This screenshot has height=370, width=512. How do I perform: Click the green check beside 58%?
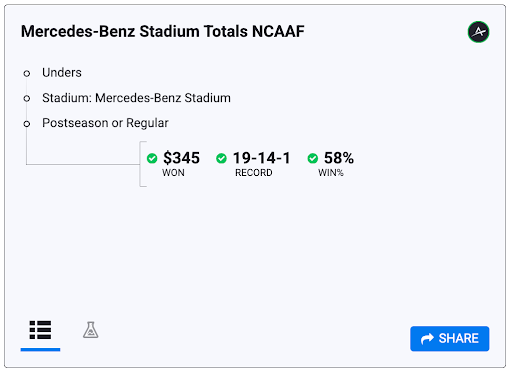[313, 158]
